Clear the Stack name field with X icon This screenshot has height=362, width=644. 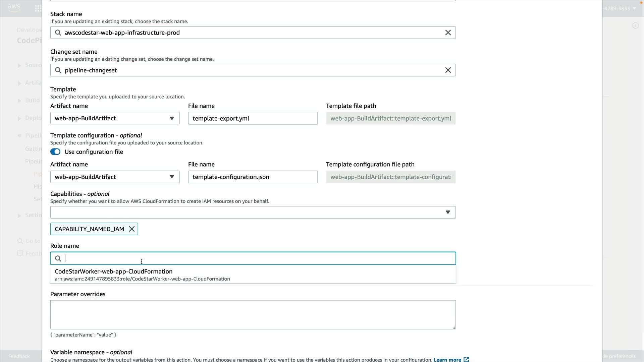point(448,33)
